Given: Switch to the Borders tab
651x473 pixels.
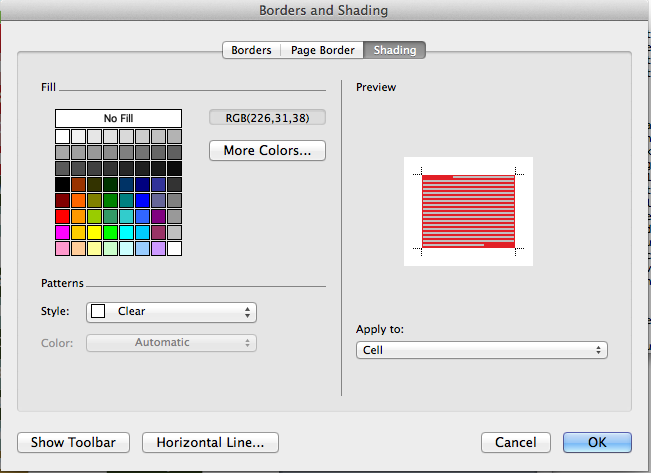Looking at the screenshot, I should [x=251, y=50].
